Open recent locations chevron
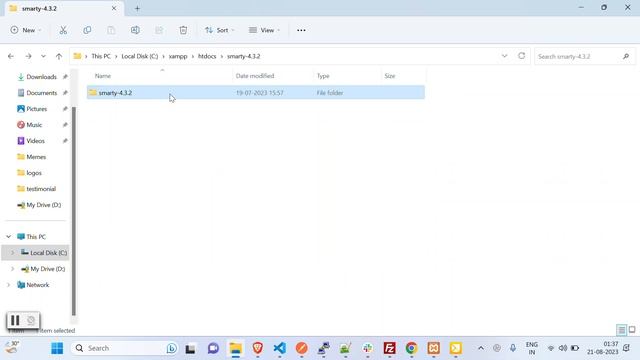The width and height of the screenshot is (640, 360). click(x=43, y=56)
